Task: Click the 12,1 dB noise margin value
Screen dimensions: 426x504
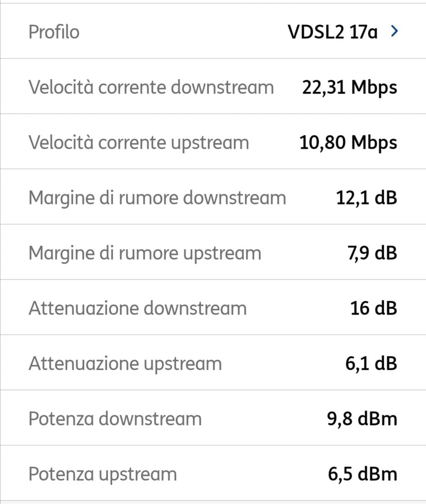Action: click(x=366, y=198)
